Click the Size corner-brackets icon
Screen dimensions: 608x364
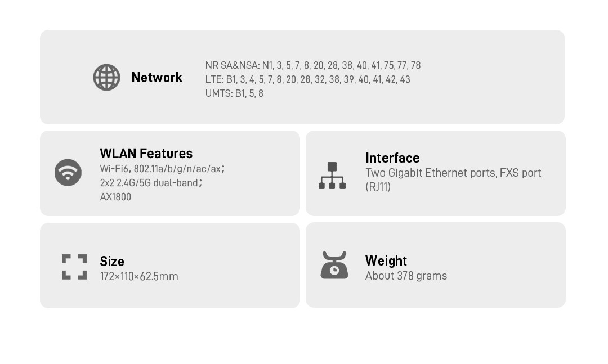tap(74, 267)
